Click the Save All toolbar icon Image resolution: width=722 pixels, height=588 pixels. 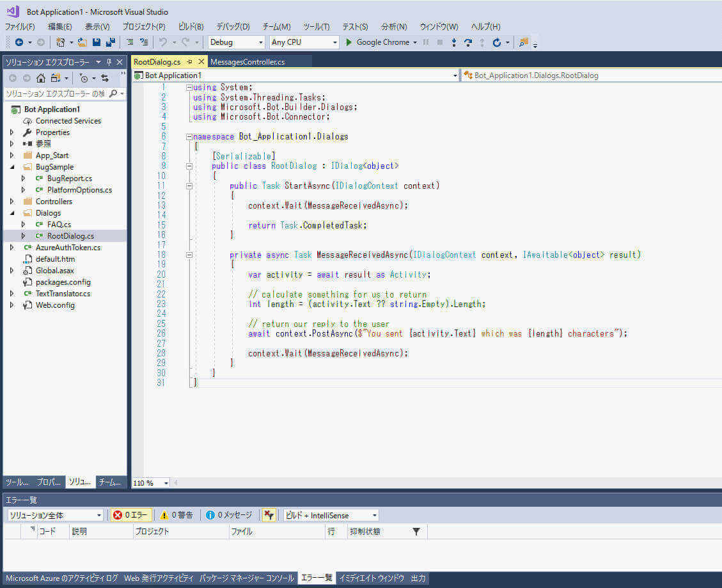point(111,42)
